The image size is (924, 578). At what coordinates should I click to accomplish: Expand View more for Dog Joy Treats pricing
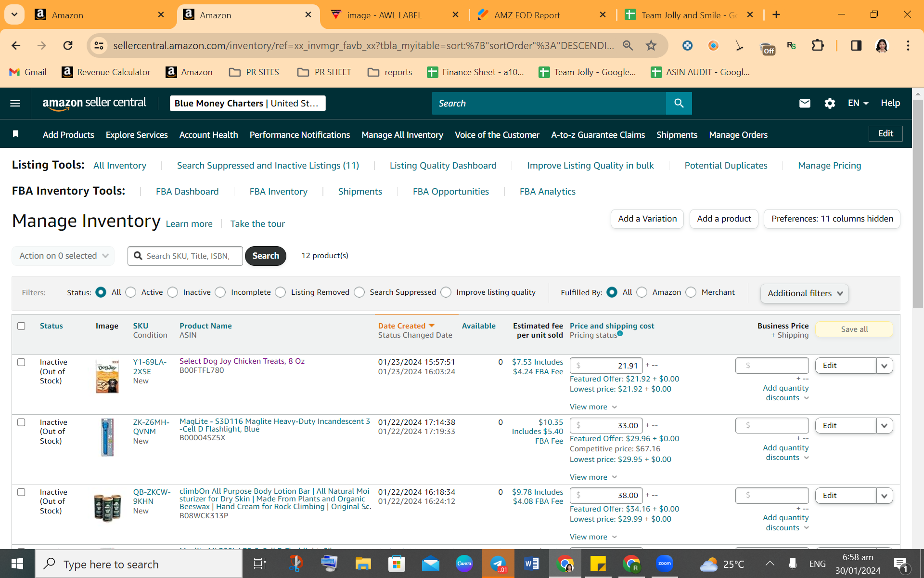(x=593, y=407)
